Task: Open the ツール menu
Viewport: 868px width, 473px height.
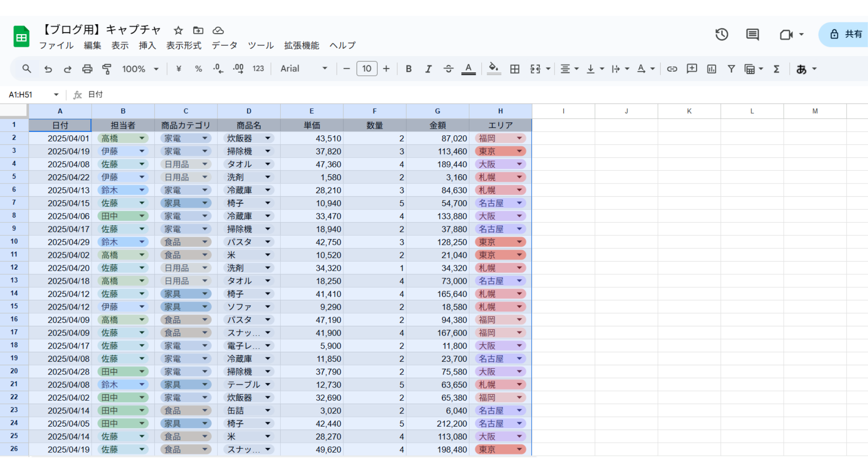Action: coord(261,46)
